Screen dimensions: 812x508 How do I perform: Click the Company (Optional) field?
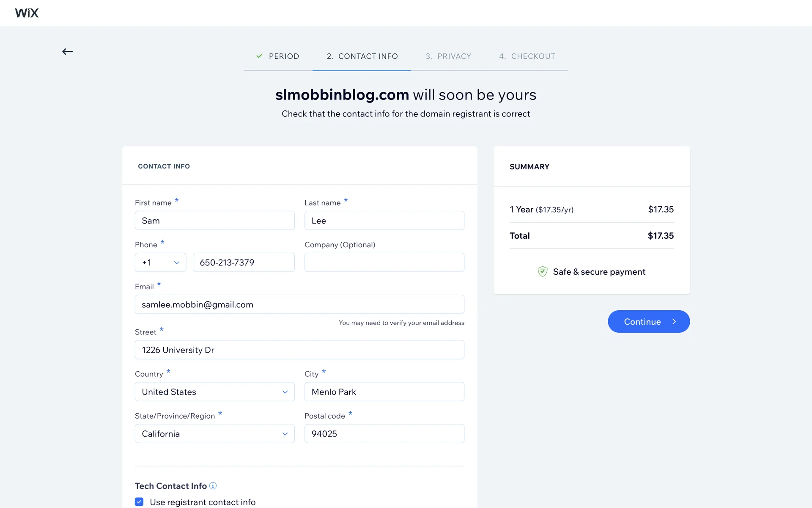pyautogui.click(x=384, y=262)
